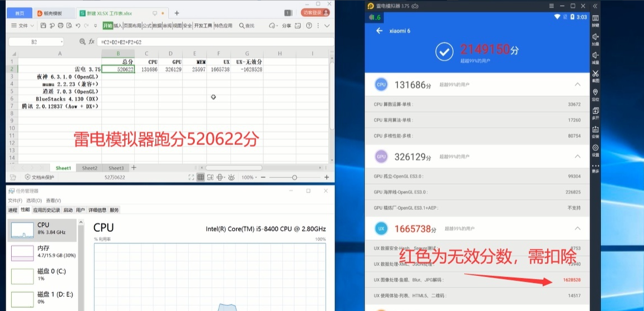The width and height of the screenshot is (644, 311).
Task: Open the LDPlayer keyboard mapping (按键) tool
Action: pyautogui.click(x=595, y=21)
